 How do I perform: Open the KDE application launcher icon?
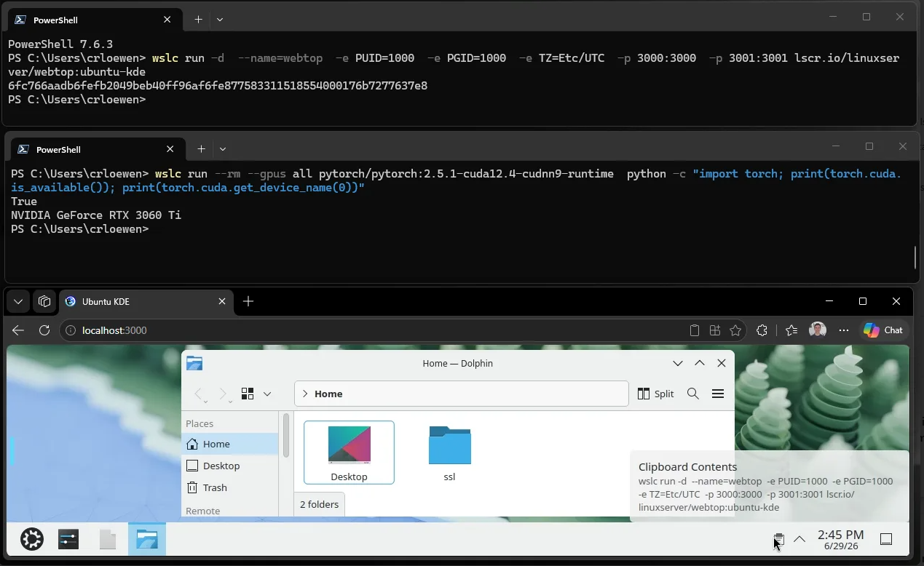tap(32, 539)
